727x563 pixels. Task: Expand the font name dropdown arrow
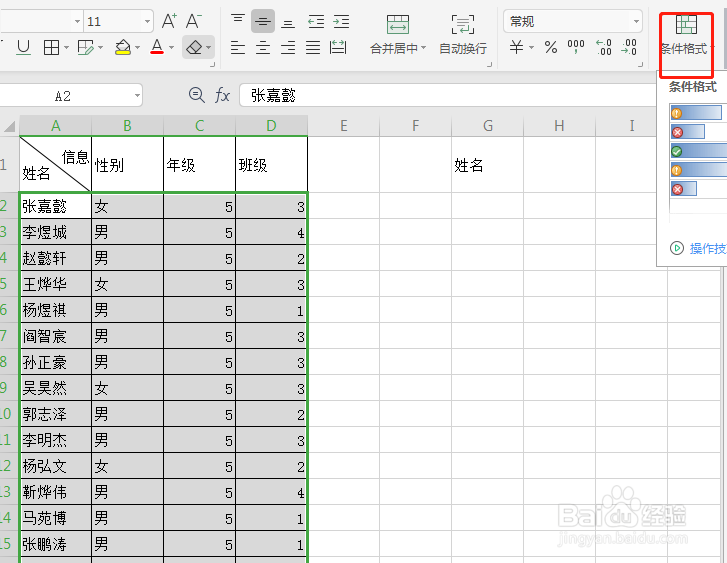(x=77, y=21)
